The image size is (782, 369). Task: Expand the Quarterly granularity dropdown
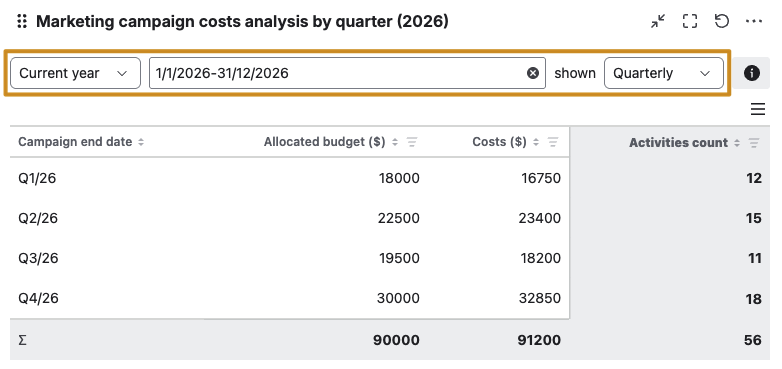(664, 73)
